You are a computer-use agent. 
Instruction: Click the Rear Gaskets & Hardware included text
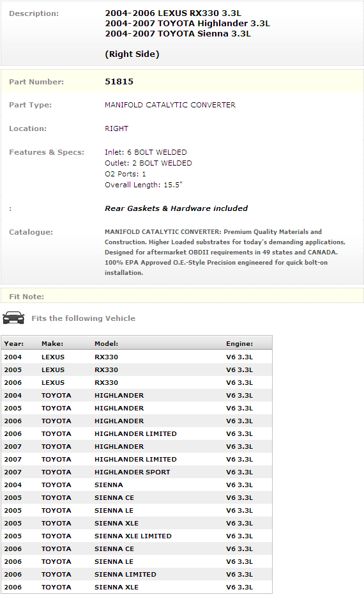pos(176,208)
